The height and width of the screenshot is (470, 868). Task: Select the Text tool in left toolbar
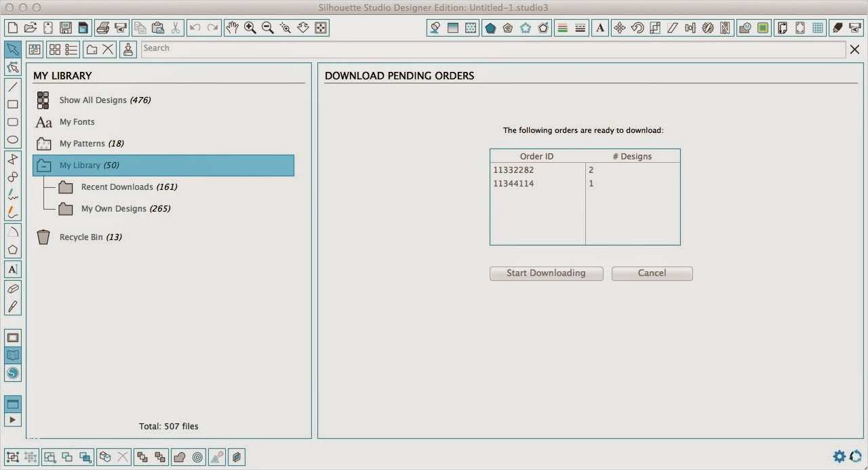[12, 269]
